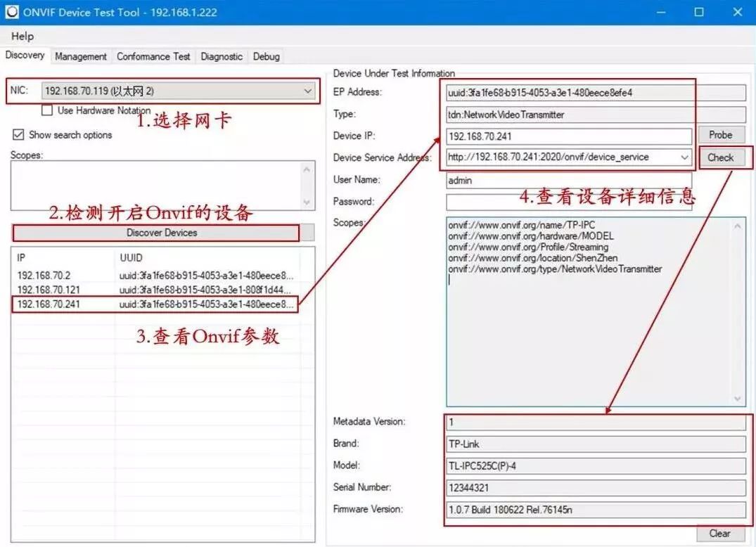Click the scroll-down arrow of device Scopes list

[x=738, y=399]
